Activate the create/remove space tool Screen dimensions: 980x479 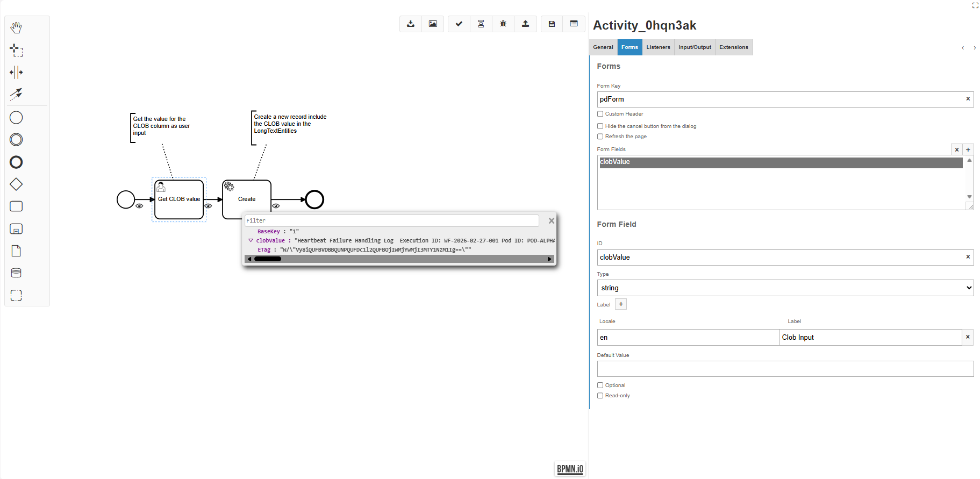[x=16, y=72]
